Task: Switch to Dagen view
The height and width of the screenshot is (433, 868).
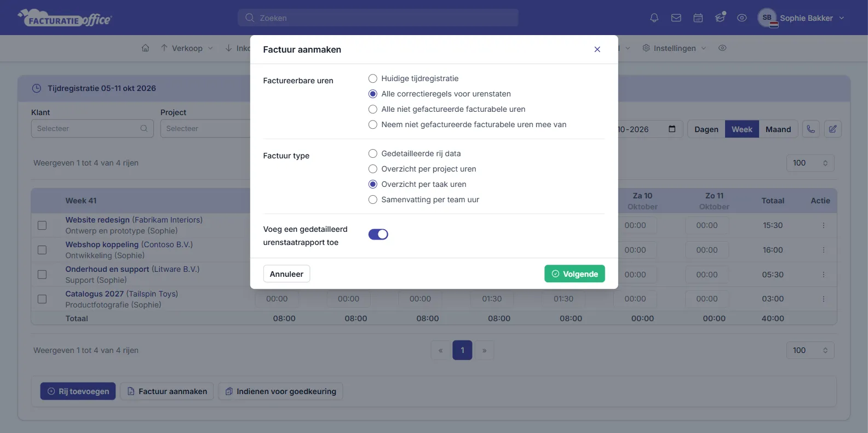Action: click(x=706, y=129)
